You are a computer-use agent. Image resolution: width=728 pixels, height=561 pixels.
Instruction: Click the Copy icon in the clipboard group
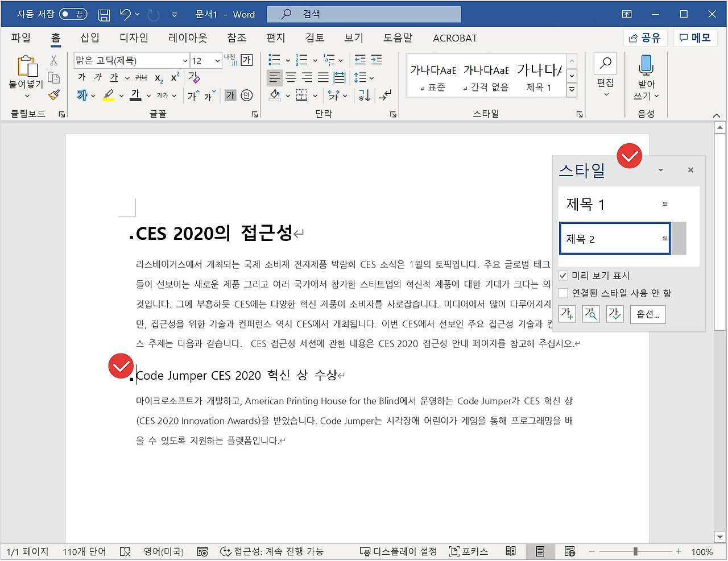(54, 77)
